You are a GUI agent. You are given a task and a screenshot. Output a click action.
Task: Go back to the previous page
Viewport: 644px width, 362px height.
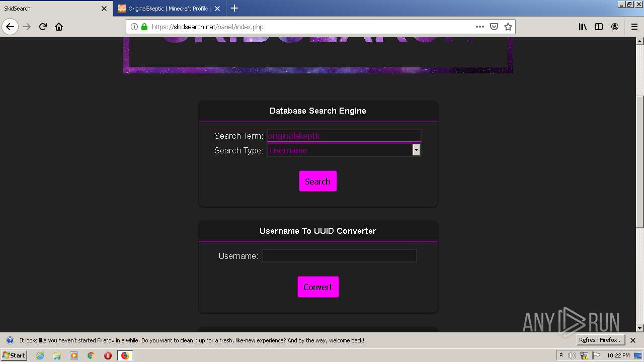pyautogui.click(x=10, y=27)
